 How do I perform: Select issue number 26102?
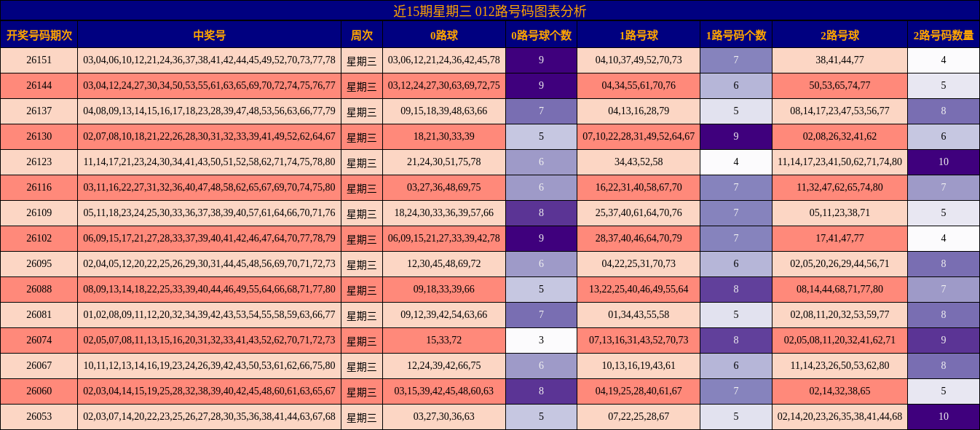point(39,239)
